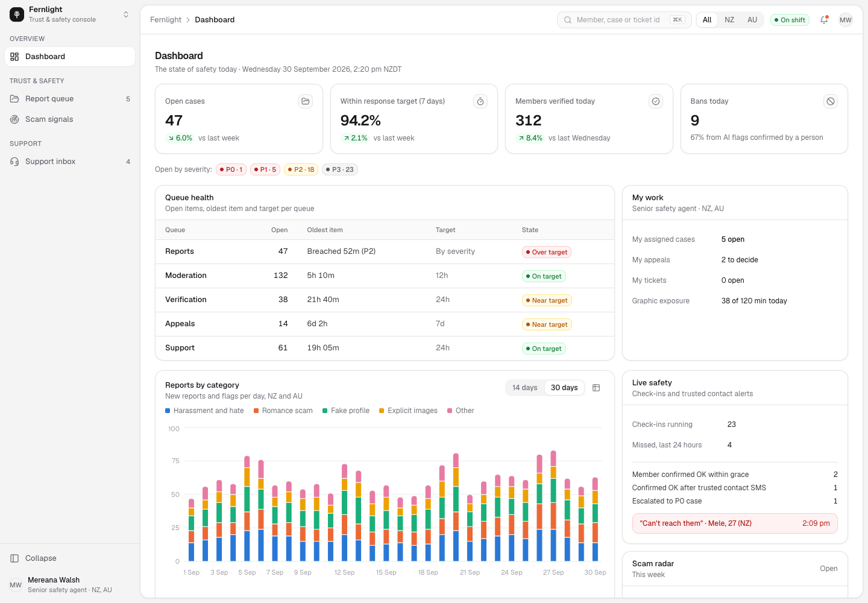Switch chart to 30 days

(x=564, y=388)
